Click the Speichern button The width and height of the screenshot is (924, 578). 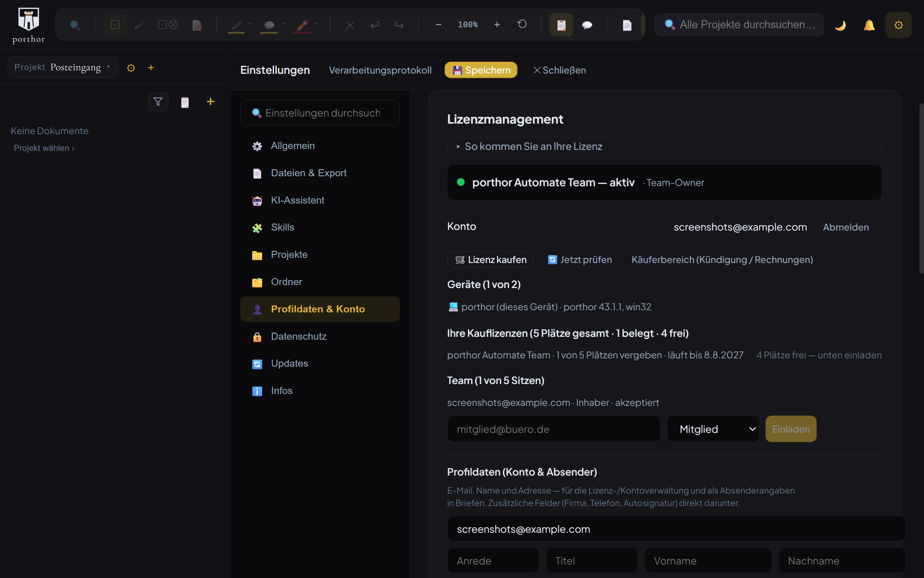(x=481, y=70)
